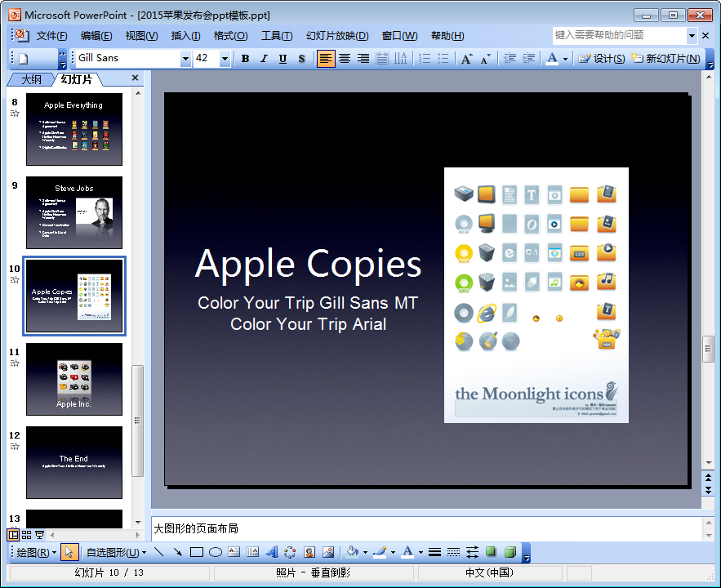Apply fill color bucket
Screen dimensions: 721x588
pyautogui.click(x=353, y=552)
